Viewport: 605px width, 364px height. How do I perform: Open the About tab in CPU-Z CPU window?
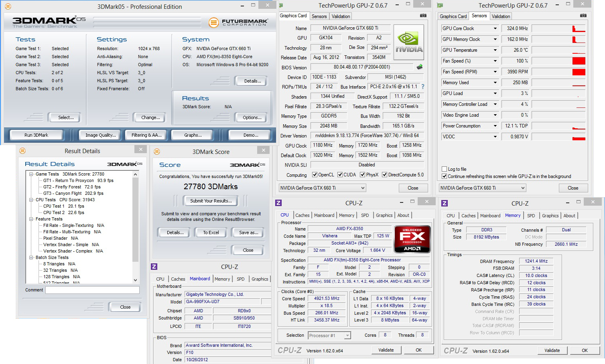403,215
